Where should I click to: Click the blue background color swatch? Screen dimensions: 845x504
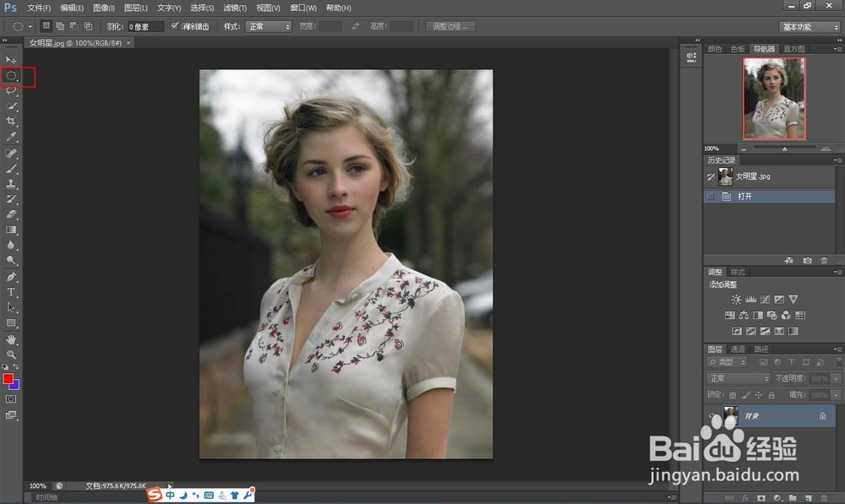[15, 386]
